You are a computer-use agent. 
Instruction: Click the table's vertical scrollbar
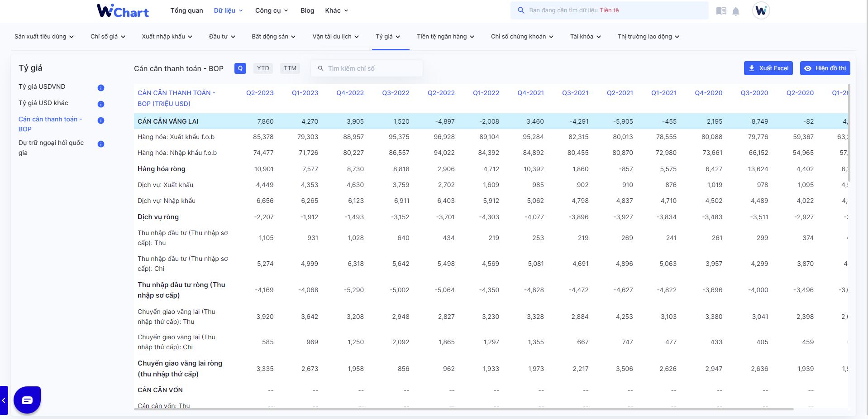tap(849, 132)
